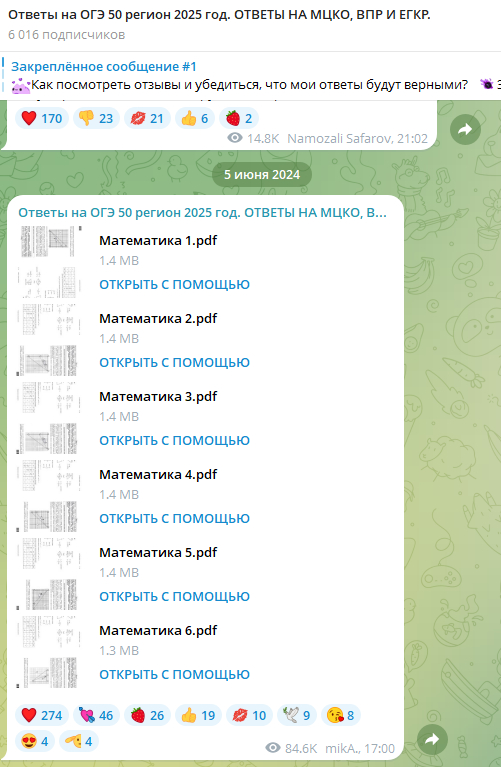Toggle the strawberry reaction with 26
This screenshot has width=501, height=767.
[147, 715]
